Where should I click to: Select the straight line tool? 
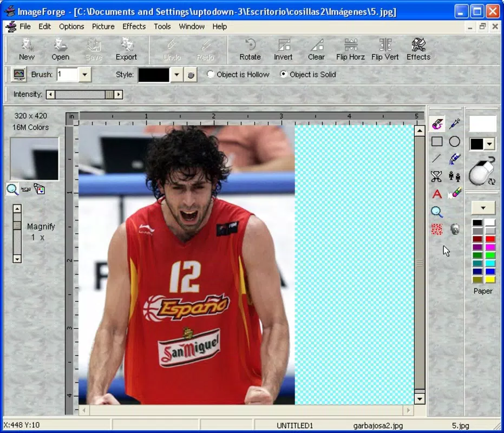pos(436,159)
